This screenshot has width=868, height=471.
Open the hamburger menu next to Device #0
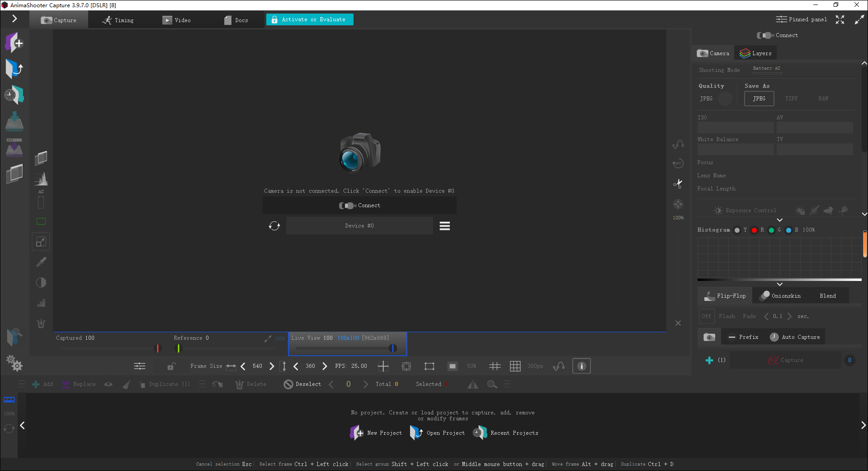click(x=445, y=226)
